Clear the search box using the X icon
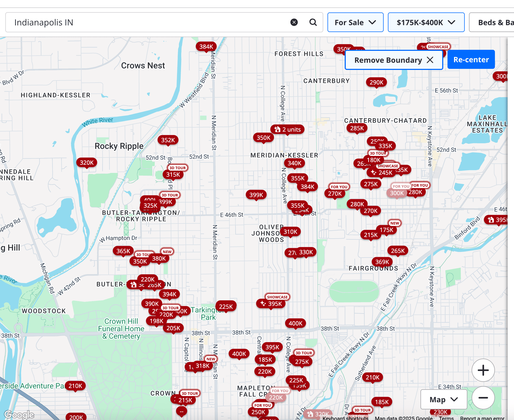Screen dimensions: 514x420 pyautogui.click(x=294, y=22)
